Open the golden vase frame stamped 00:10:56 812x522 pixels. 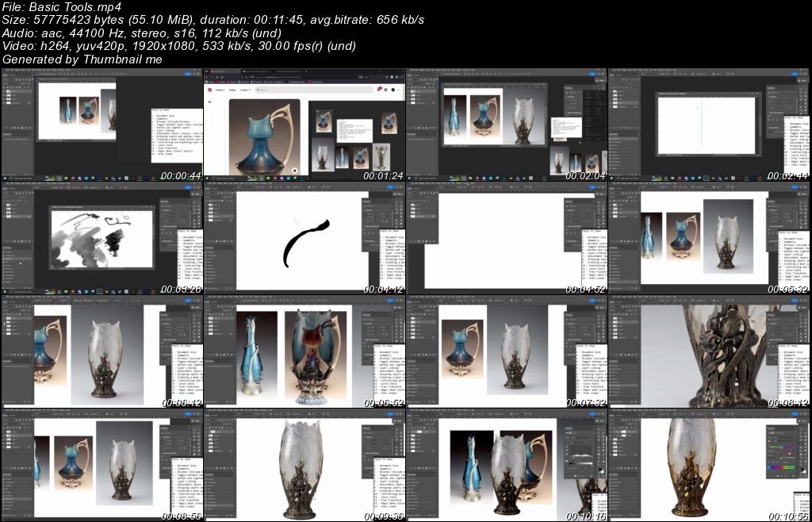[x=710, y=465]
